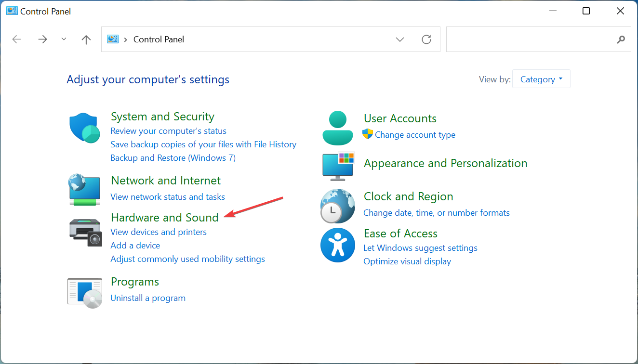Image resolution: width=638 pixels, height=364 pixels.
Task: Open Change account type link
Action: click(415, 135)
